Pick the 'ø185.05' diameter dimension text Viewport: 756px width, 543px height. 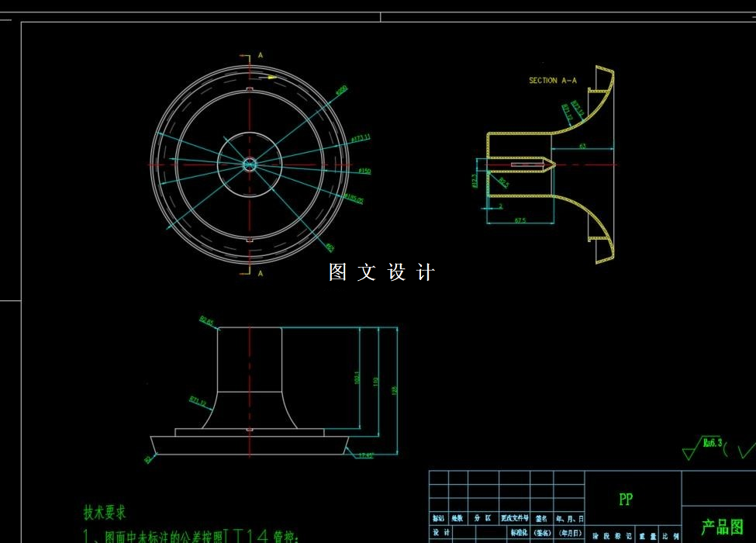[x=354, y=199]
